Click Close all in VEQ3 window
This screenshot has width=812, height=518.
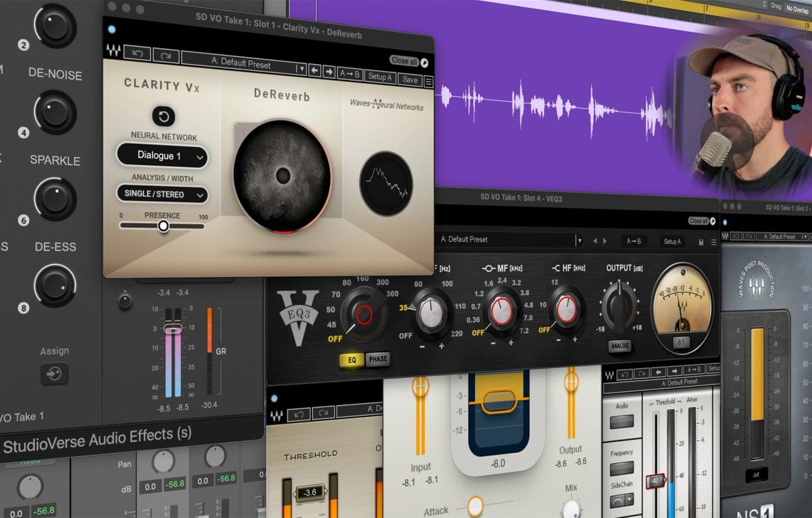[698, 221]
